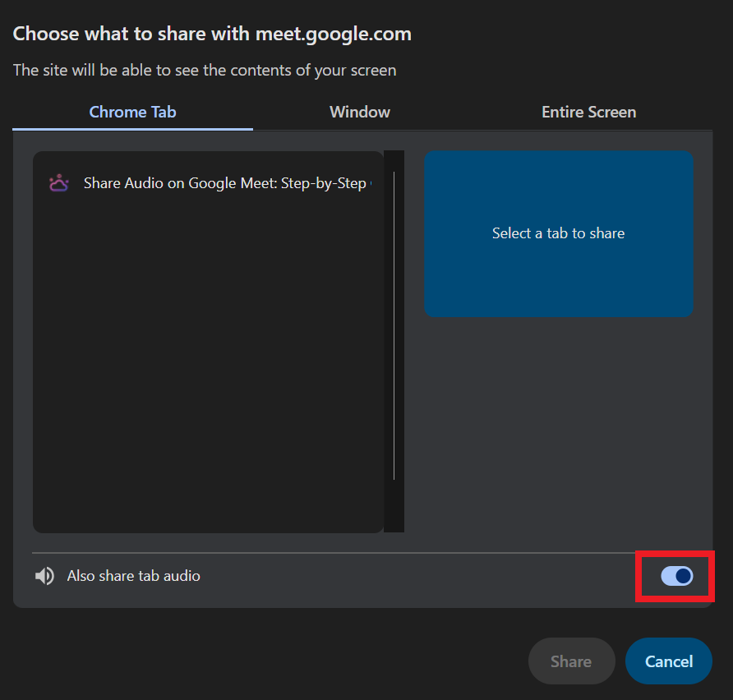The image size is (733, 700).
Task: Switch to the Window sharing tab
Action: click(359, 112)
